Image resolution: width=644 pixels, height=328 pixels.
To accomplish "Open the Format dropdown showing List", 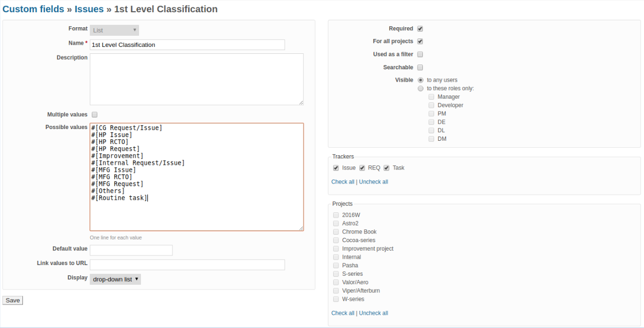I will click(114, 30).
